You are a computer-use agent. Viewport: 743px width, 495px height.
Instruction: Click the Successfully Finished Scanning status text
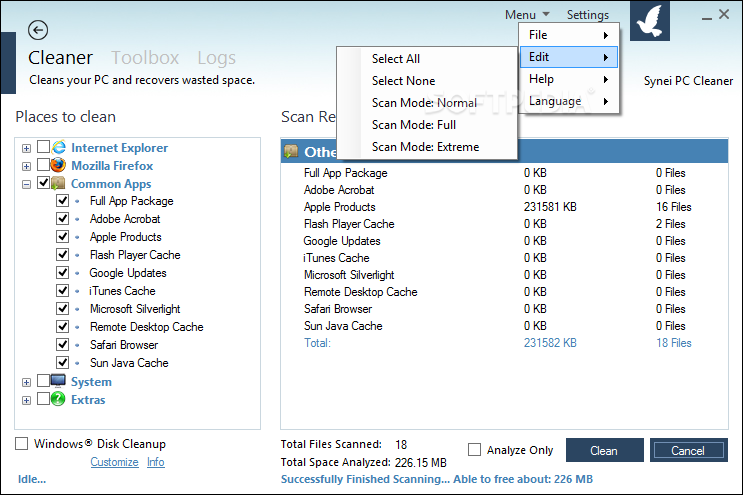(x=436, y=479)
